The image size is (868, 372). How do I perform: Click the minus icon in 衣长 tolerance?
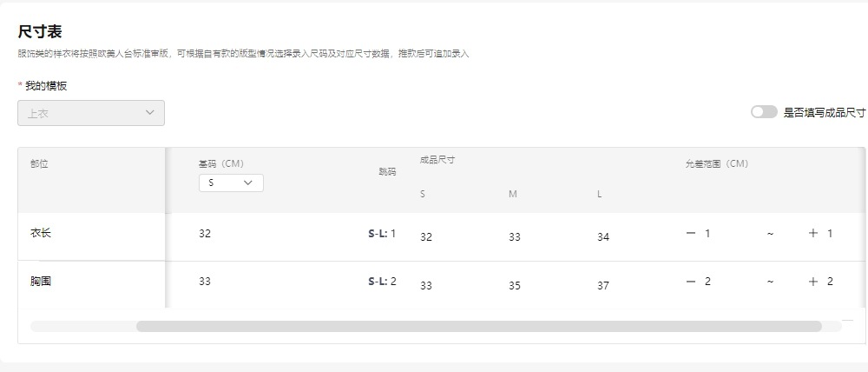[x=691, y=233]
